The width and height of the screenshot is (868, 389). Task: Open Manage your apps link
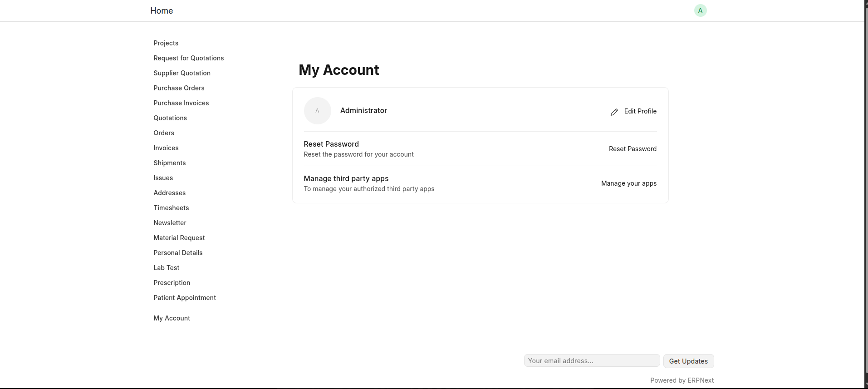coord(629,183)
